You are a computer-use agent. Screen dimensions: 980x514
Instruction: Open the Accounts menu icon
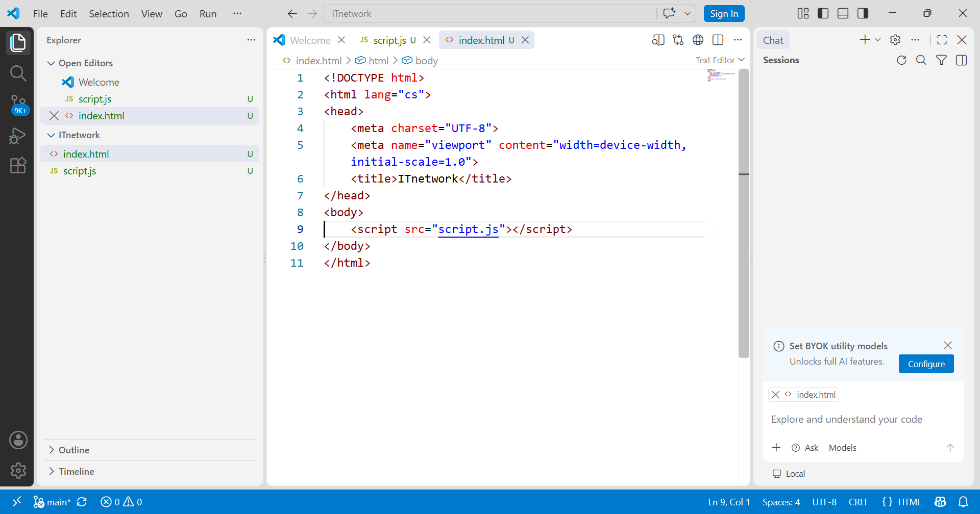tap(18, 440)
